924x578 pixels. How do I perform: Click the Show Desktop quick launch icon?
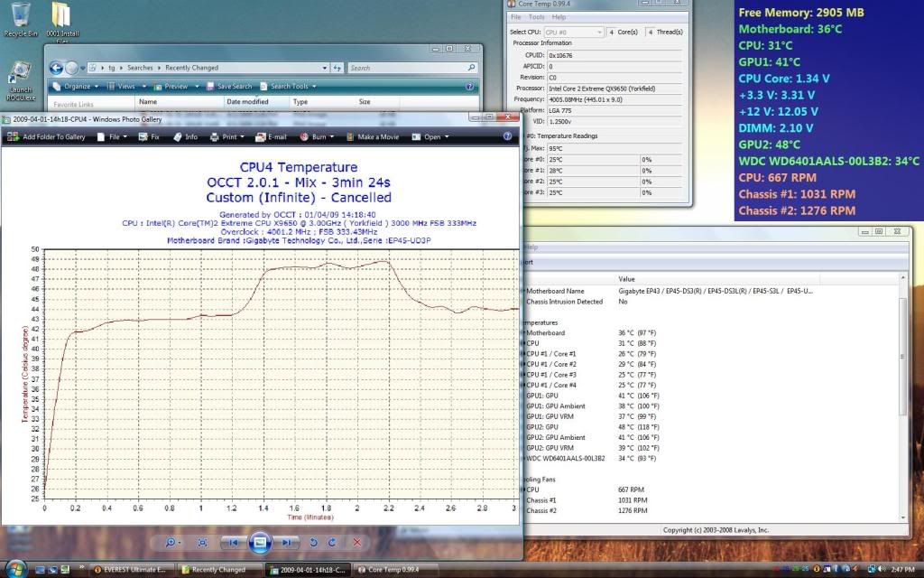click(x=40, y=570)
